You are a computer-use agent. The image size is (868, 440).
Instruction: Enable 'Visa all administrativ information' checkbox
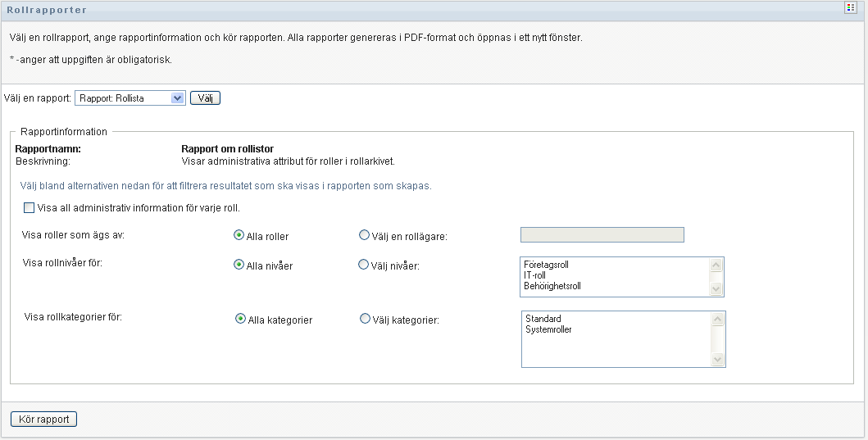[29, 208]
